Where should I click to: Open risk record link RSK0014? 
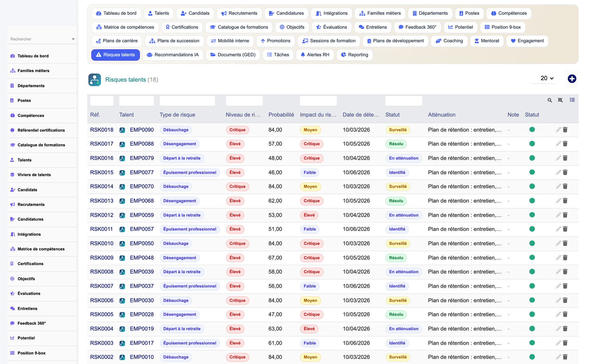[102, 186]
